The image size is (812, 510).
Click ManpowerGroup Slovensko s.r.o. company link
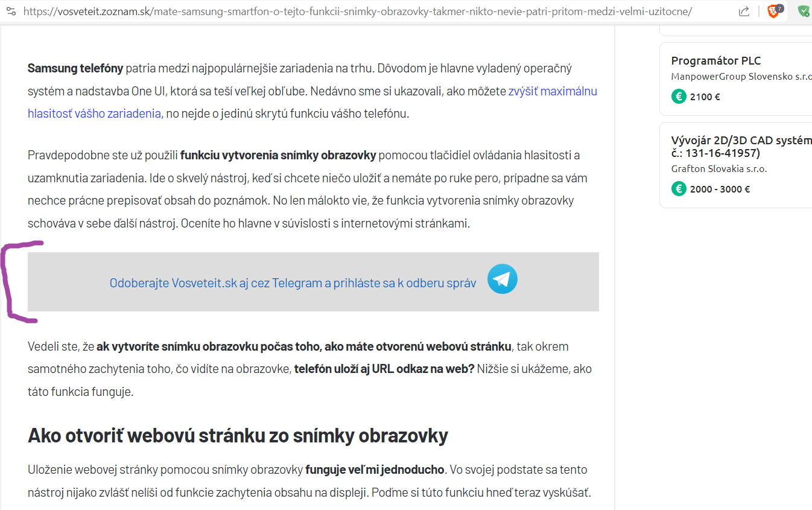point(741,76)
